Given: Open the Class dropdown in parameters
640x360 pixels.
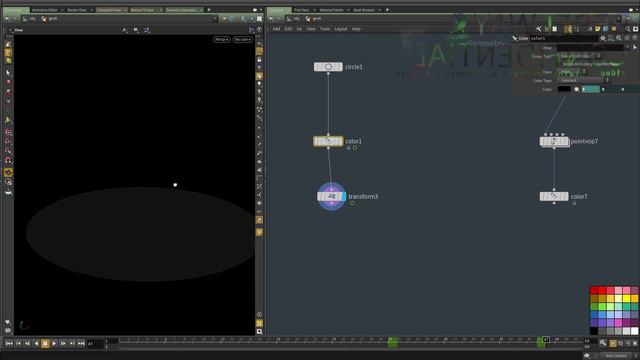Looking at the screenshot, I should 573,72.
